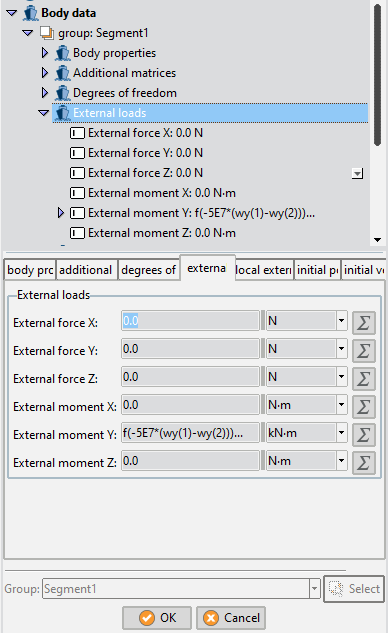Open the kN·m unit dropdown for External moment Y
This screenshot has height=633, width=388.
pos(341,433)
